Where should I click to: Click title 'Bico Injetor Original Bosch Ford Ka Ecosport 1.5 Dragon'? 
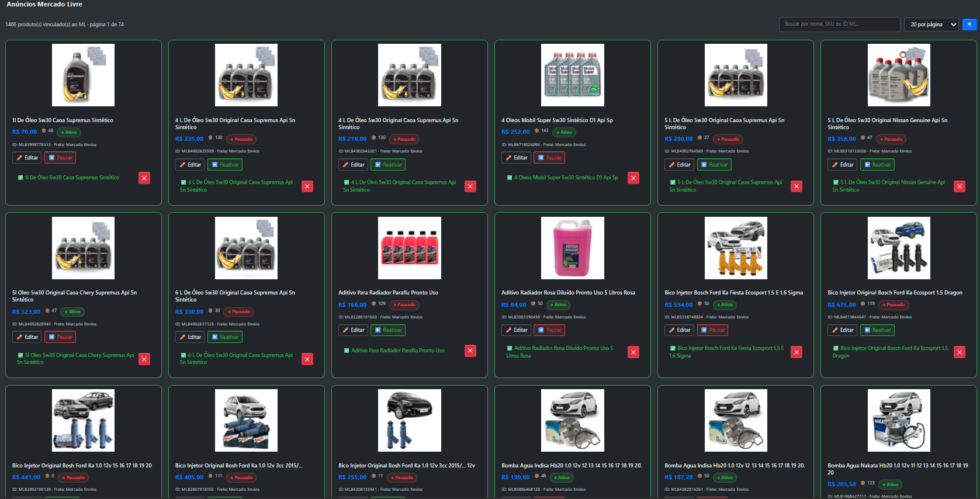tap(895, 293)
